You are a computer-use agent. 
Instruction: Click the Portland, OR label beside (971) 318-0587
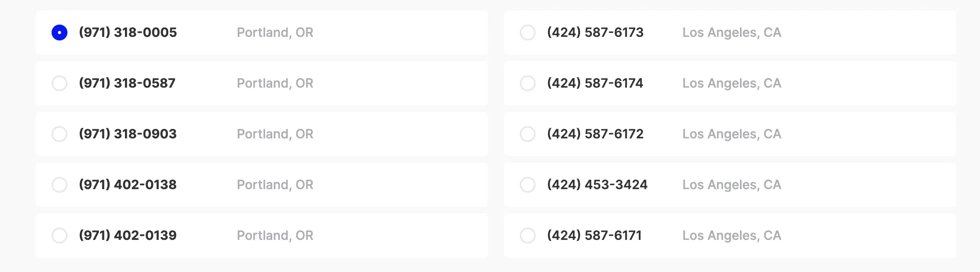tap(275, 83)
